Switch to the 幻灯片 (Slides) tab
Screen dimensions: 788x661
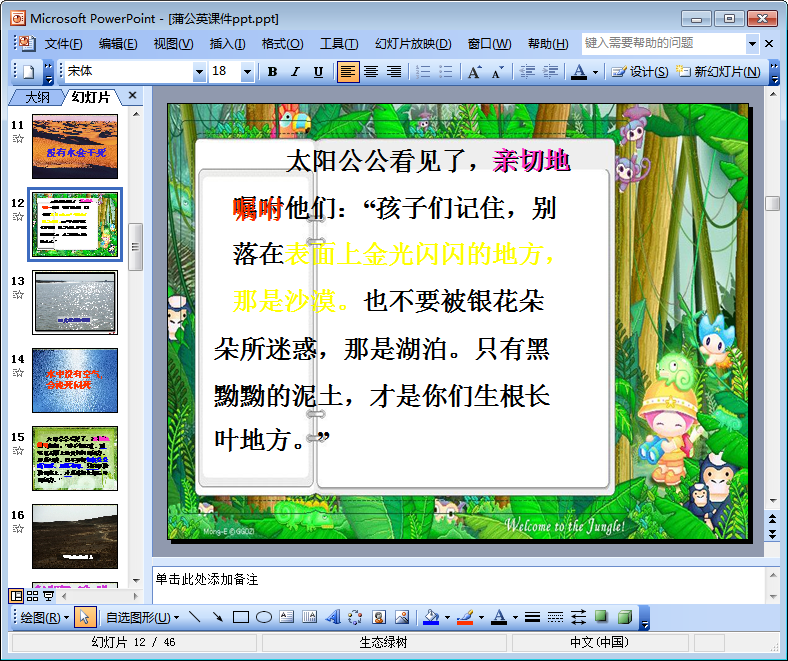point(90,97)
